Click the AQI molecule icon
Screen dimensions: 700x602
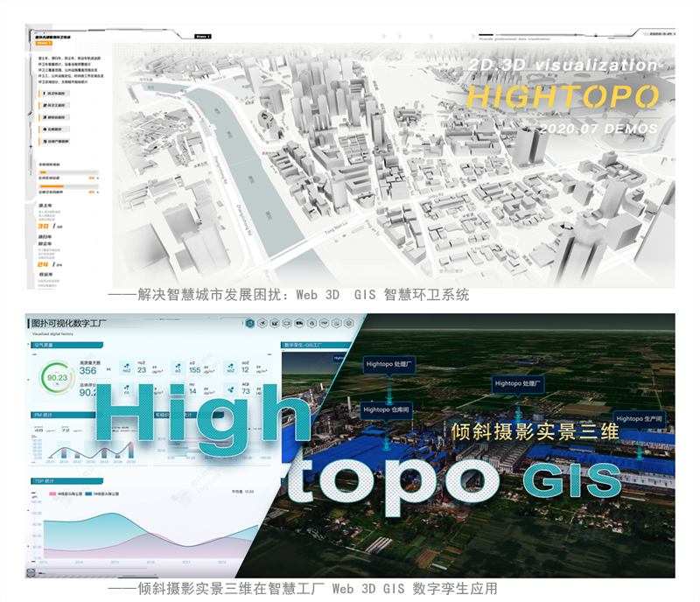coord(230,389)
